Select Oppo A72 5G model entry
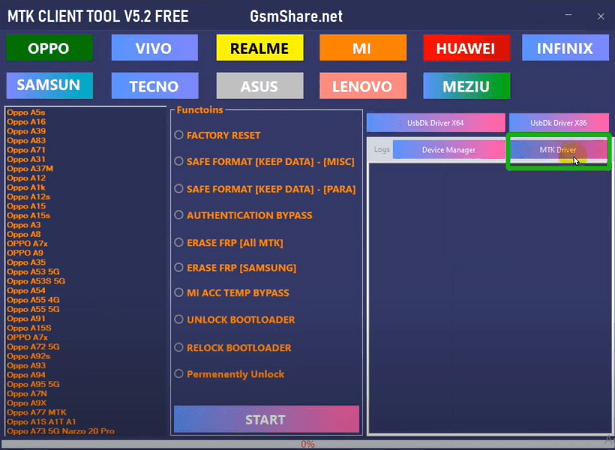 [33, 347]
